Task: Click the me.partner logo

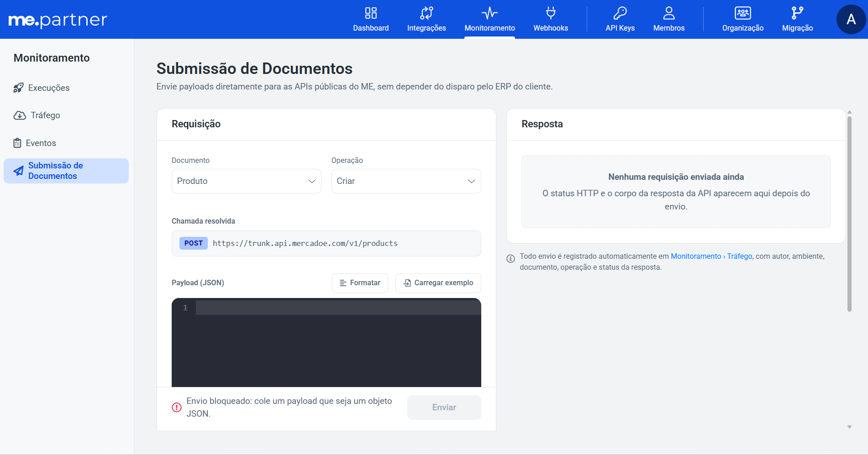Action: point(58,20)
